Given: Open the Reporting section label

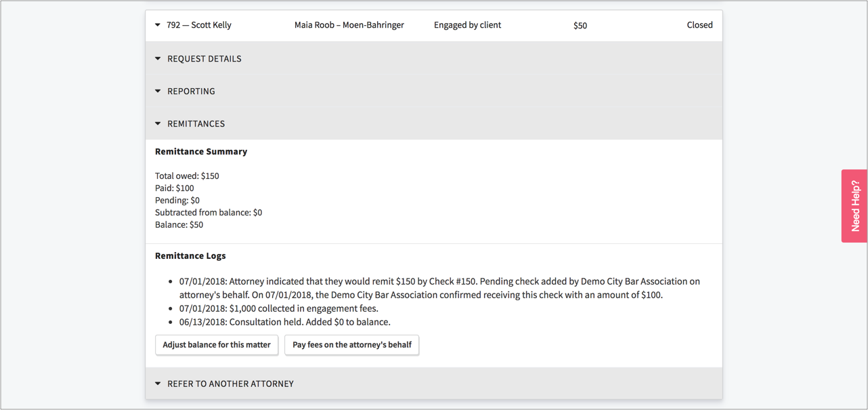Looking at the screenshot, I should pos(191,91).
